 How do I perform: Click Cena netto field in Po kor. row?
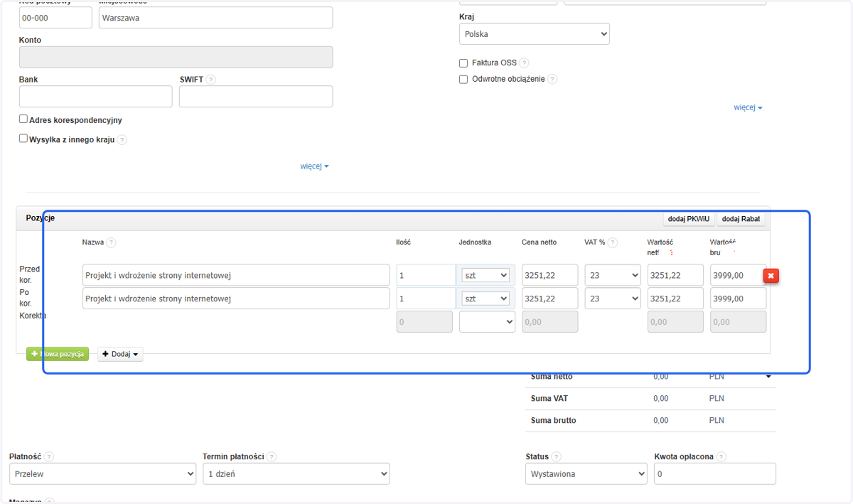click(549, 299)
